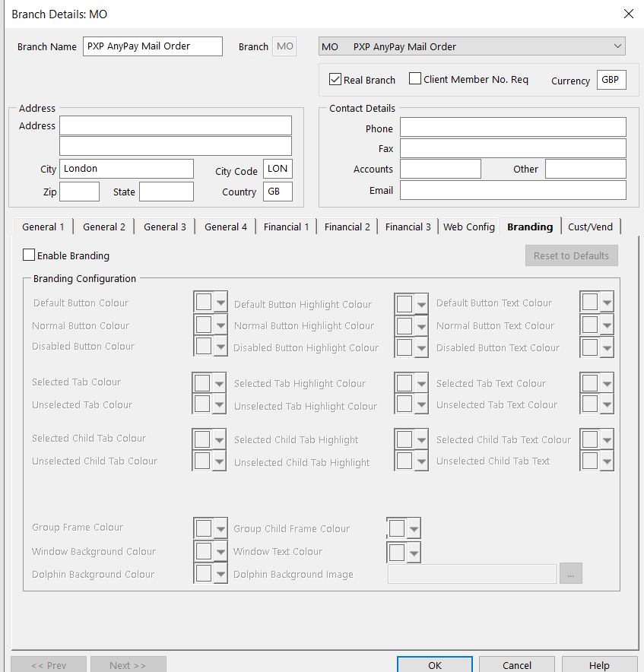Click the Selected Tab Colour swatch
The height and width of the screenshot is (672, 644).
pos(202,382)
